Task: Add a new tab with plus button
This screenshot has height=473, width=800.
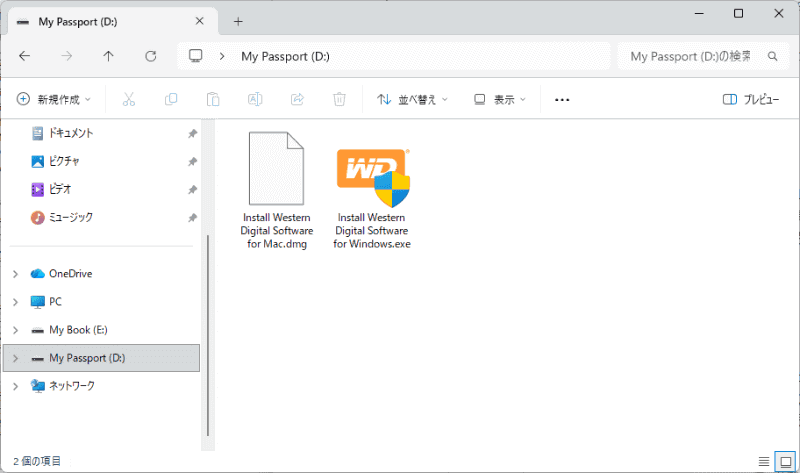Action: click(238, 21)
